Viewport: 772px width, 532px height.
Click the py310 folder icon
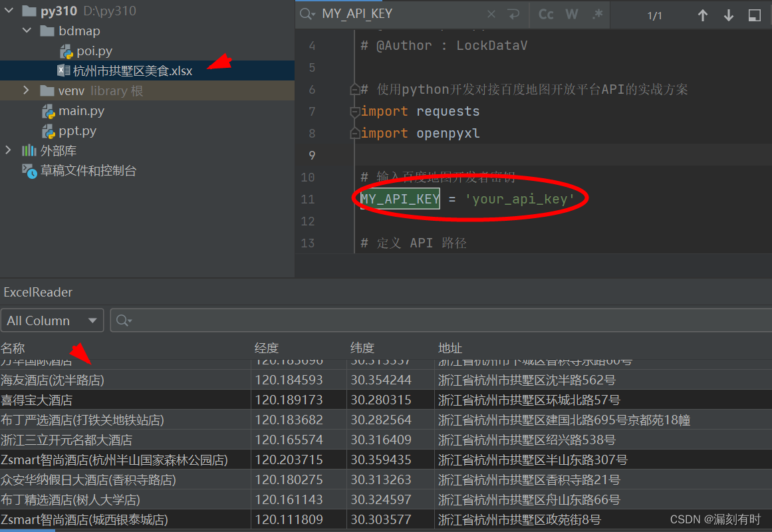tap(29, 11)
